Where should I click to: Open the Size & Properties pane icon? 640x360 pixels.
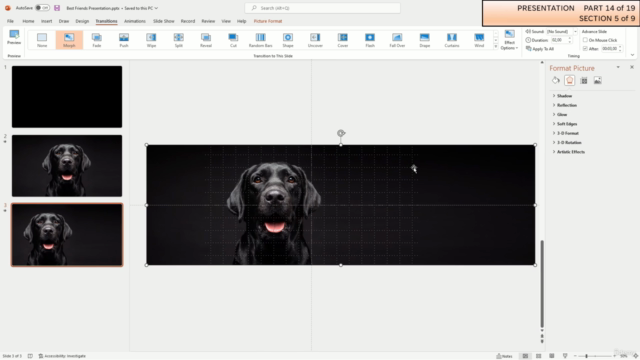pyautogui.click(x=584, y=80)
